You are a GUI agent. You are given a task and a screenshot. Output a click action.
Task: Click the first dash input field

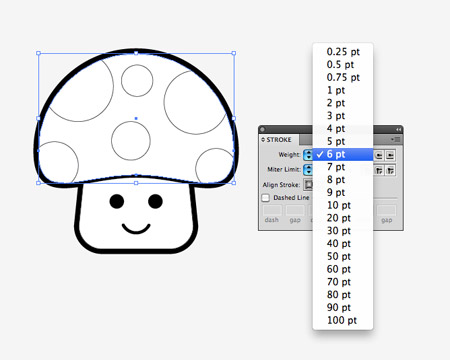click(x=272, y=211)
